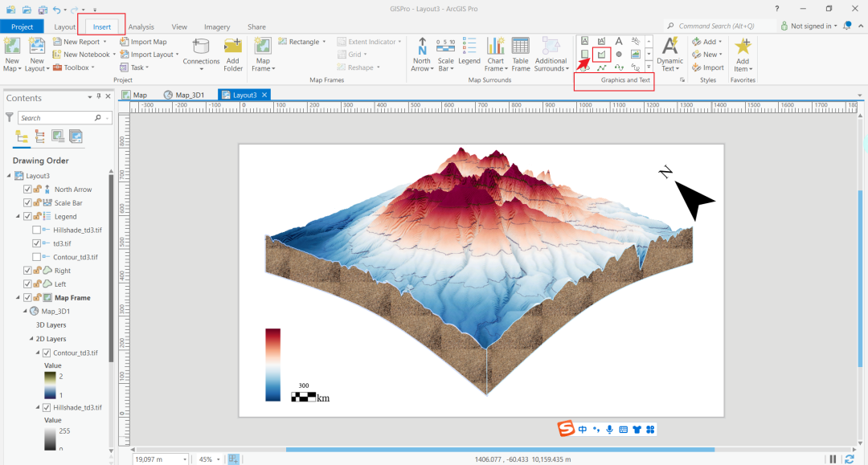This screenshot has height=465, width=868.
Task: Select the straight text A tool
Action: click(619, 41)
